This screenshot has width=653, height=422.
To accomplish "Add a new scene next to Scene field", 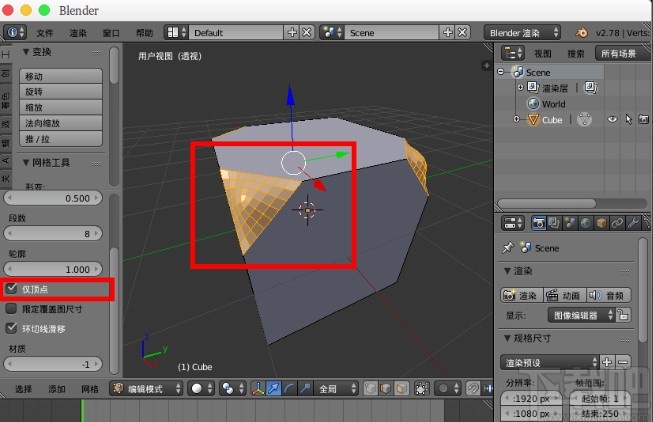I will pyautogui.click(x=448, y=32).
